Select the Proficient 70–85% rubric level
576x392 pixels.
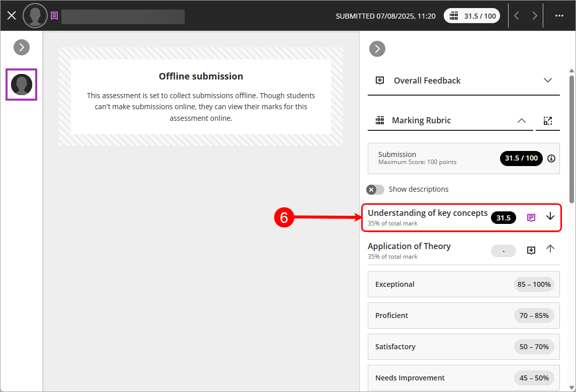point(463,316)
